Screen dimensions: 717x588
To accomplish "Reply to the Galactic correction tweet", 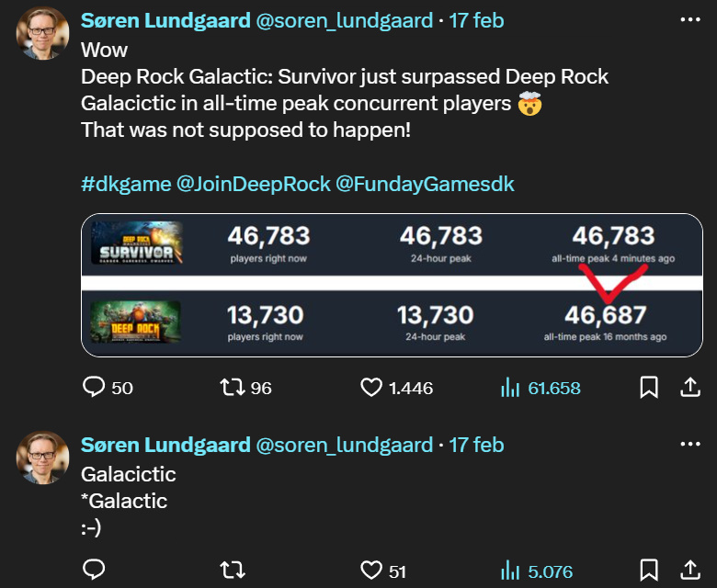I will pyautogui.click(x=94, y=571).
